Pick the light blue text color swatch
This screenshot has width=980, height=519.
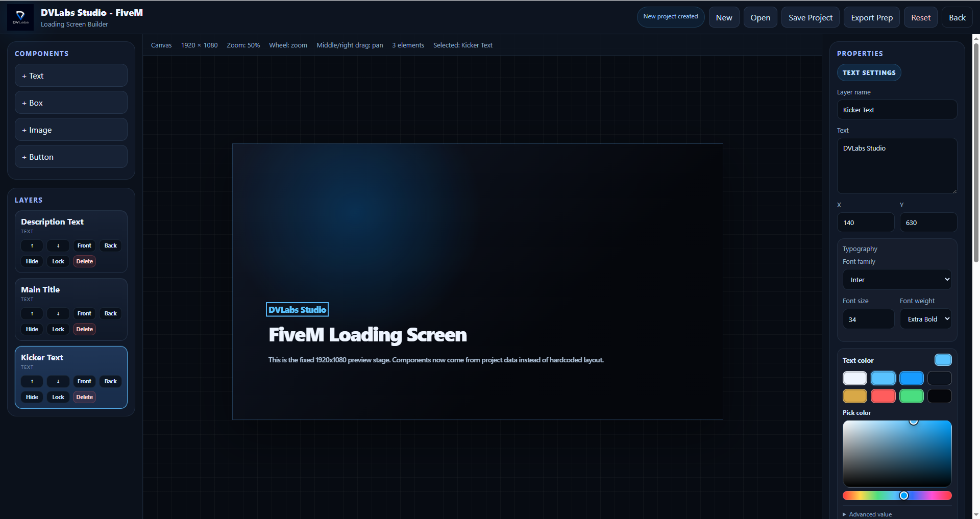click(x=883, y=378)
